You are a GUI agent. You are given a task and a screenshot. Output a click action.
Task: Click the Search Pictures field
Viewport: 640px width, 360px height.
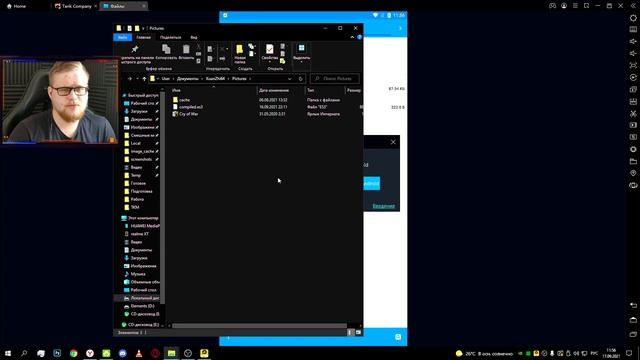[335, 79]
